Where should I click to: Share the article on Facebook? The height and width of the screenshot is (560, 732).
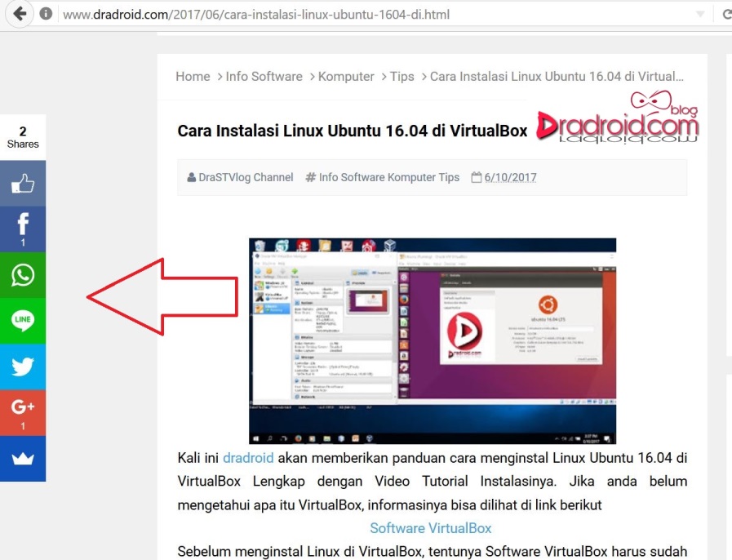pos(23,229)
